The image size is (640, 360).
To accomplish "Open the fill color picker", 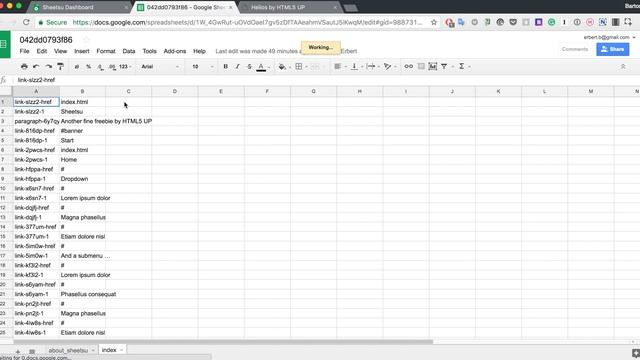I will [282, 67].
